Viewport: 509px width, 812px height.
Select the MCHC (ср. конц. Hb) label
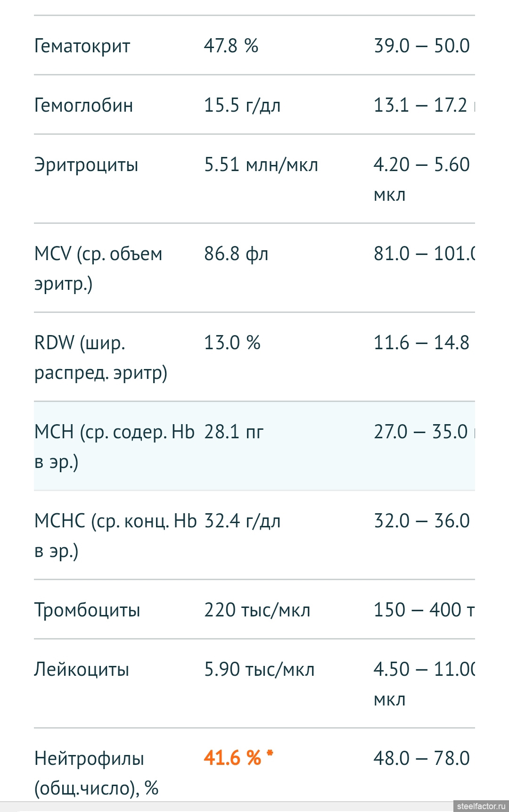click(x=115, y=536)
